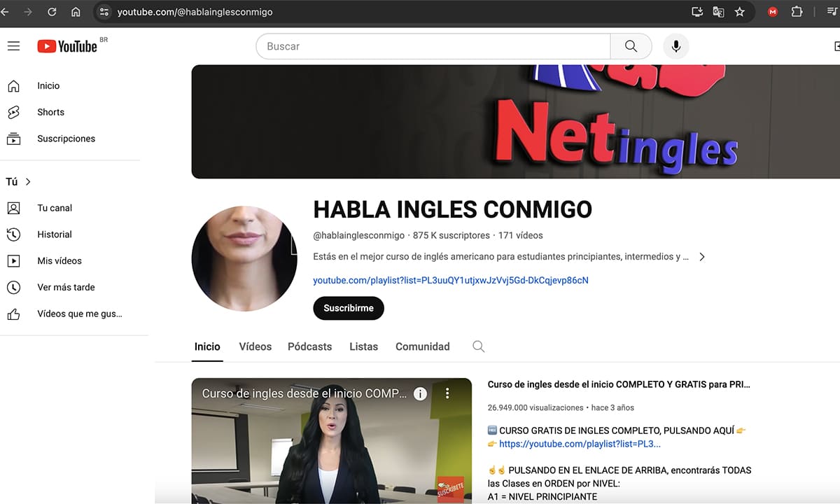Open site information icon in address bar
The image size is (840, 504).
click(104, 12)
